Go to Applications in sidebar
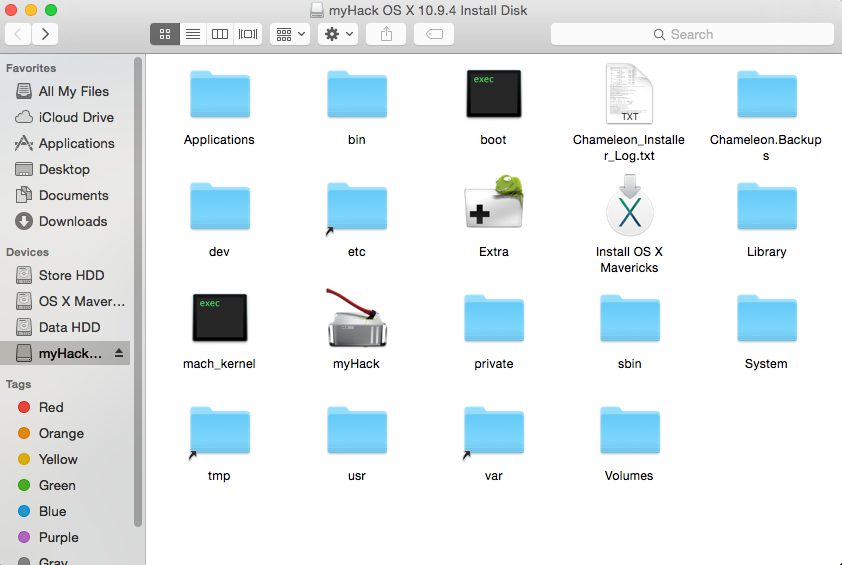842x565 pixels. tap(76, 143)
